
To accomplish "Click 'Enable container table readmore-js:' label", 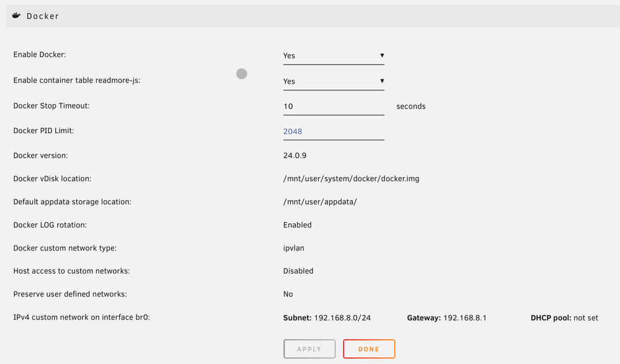I will [77, 81].
